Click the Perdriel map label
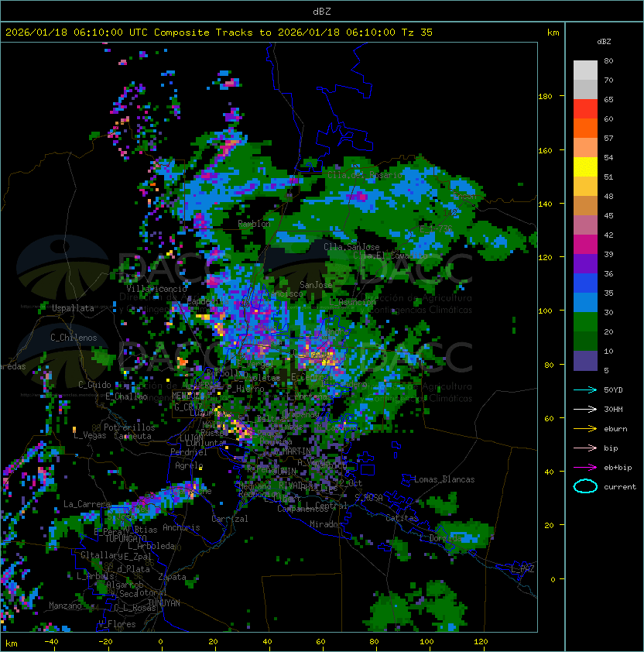 point(189,452)
